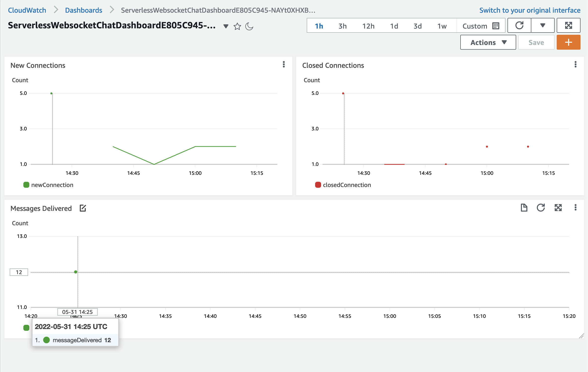Go to the Dashboards breadcrumb link
588x372 pixels.
click(x=84, y=10)
